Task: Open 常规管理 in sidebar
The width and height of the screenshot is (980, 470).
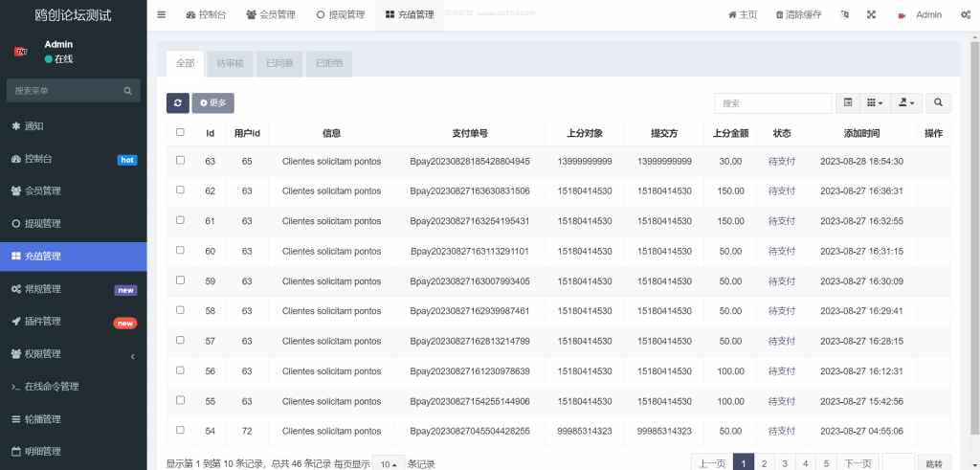Action: pos(74,289)
